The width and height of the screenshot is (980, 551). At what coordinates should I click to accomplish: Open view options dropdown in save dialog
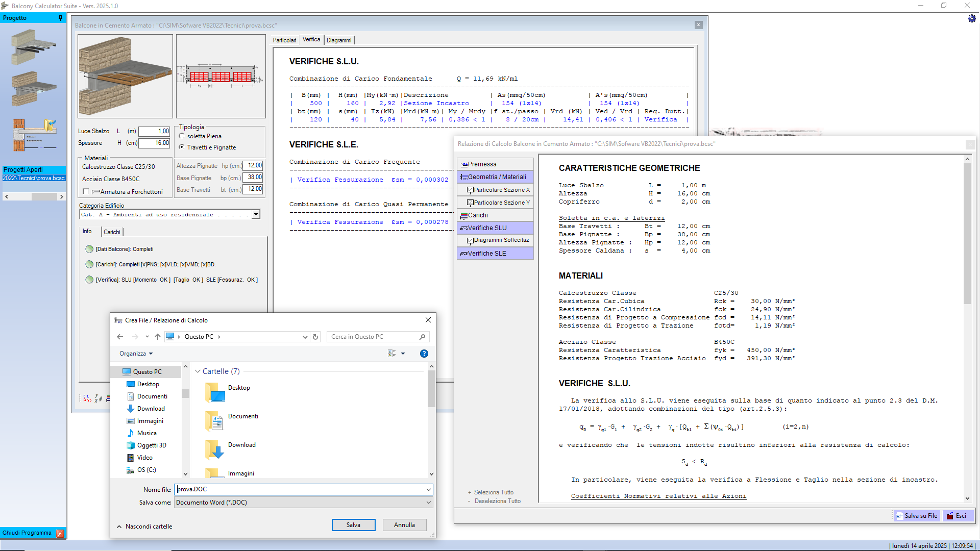point(403,354)
